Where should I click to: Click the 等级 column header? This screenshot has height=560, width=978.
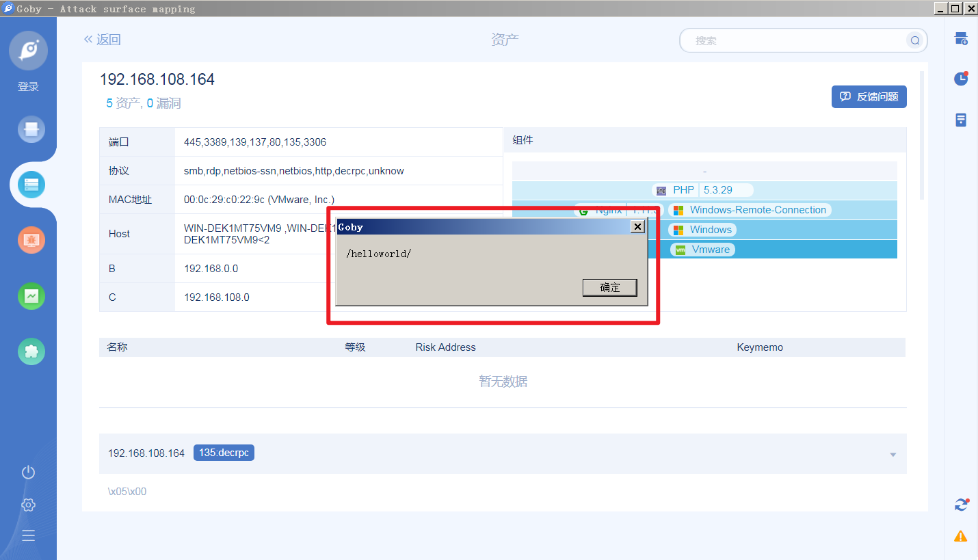[x=355, y=347]
